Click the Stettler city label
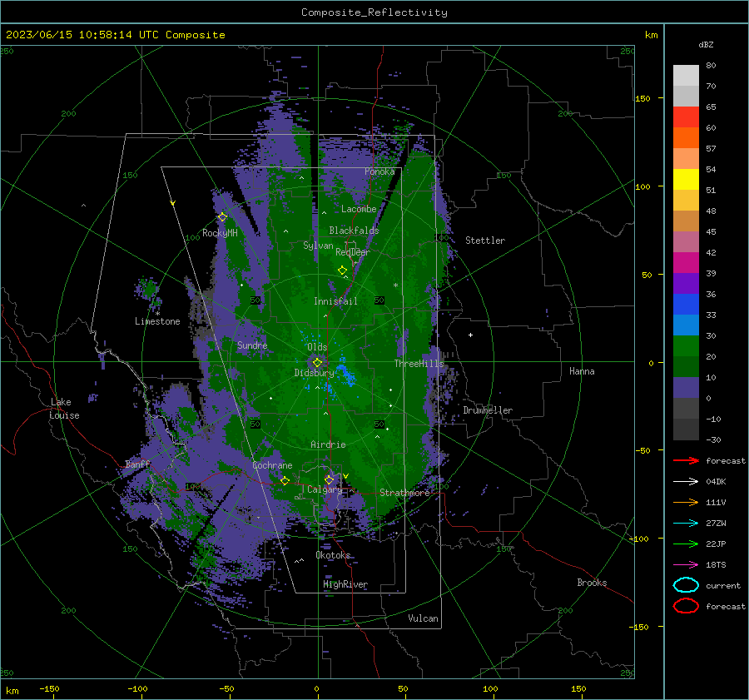The image size is (749, 700). 485,241
